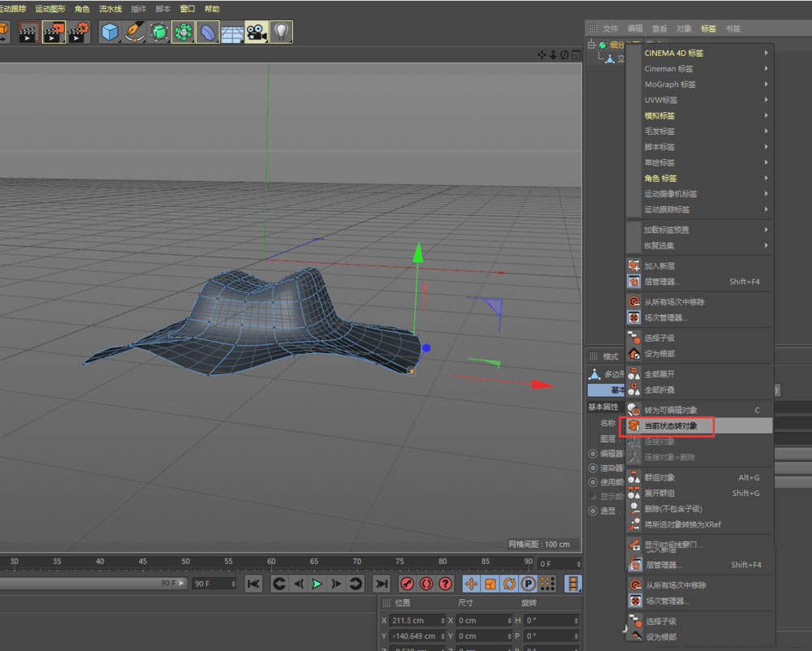812x651 pixels.
Task: Add a Floor object via its icon
Action: pos(234,32)
